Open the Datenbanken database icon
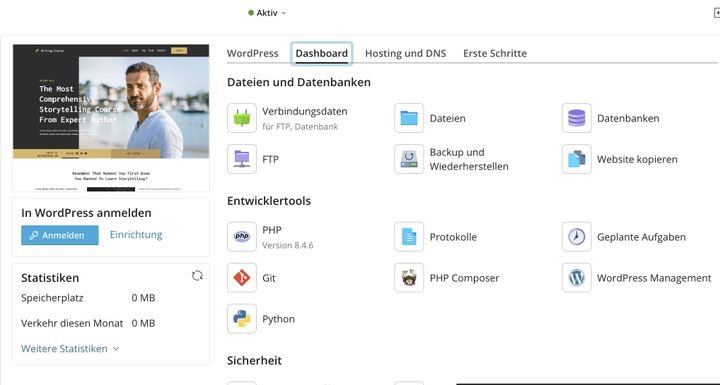 tap(576, 118)
